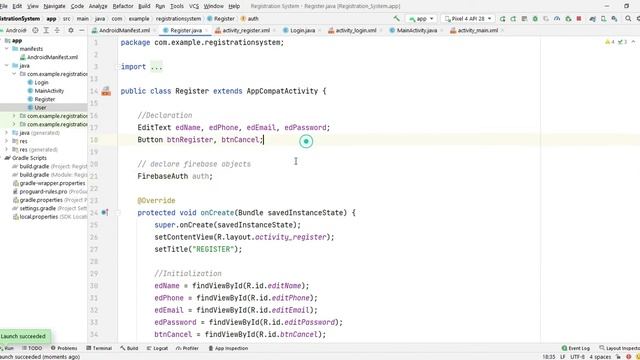This screenshot has height=360, width=640.
Task: Select proguard-rules.pro file
Action: (x=43, y=191)
